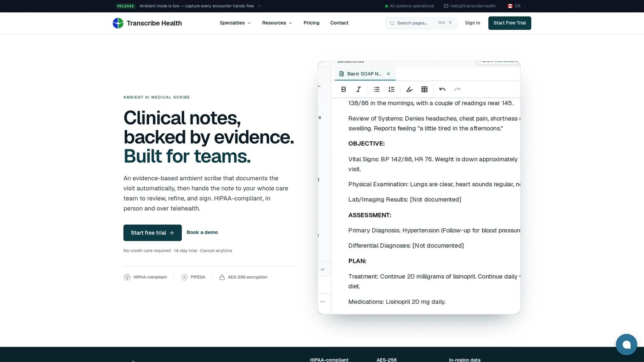644x362 pixels.
Task: Click the ASSESSMENT: heading in the note
Action: pos(370,215)
